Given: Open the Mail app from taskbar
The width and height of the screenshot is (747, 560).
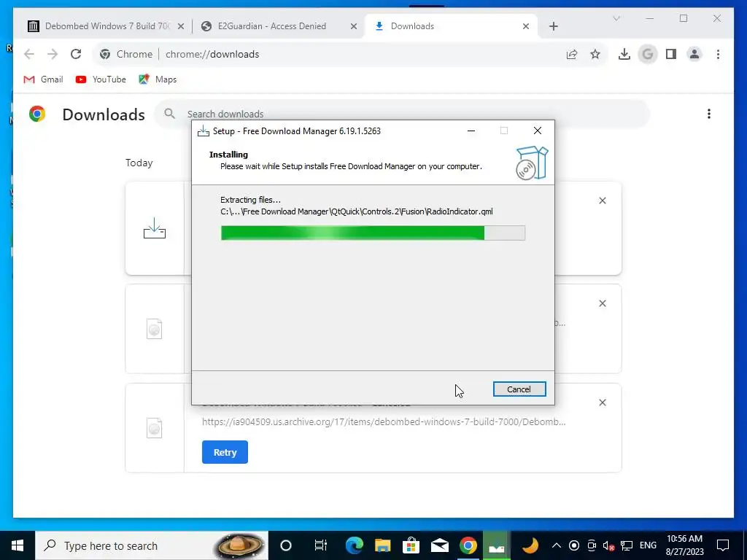Looking at the screenshot, I should pyautogui.click(x=439, y=545).
